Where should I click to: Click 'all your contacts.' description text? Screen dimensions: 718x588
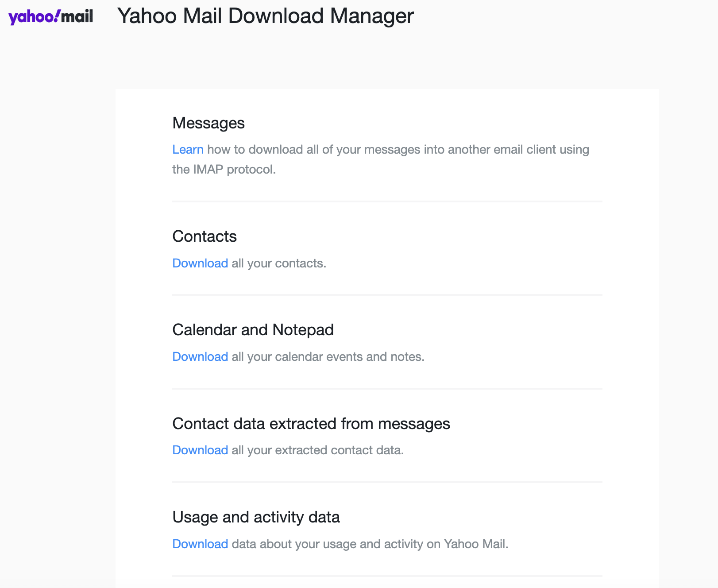pos(279,263)
